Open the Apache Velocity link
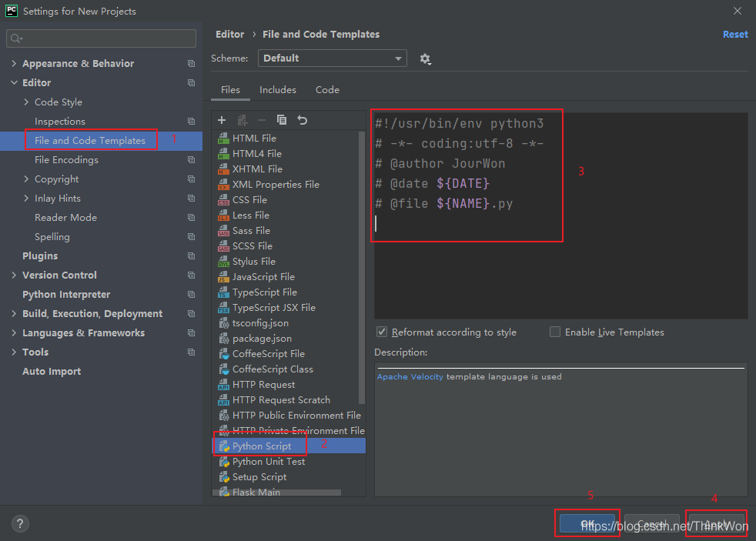Screen dimensions: 756x541 pos(410,377)
